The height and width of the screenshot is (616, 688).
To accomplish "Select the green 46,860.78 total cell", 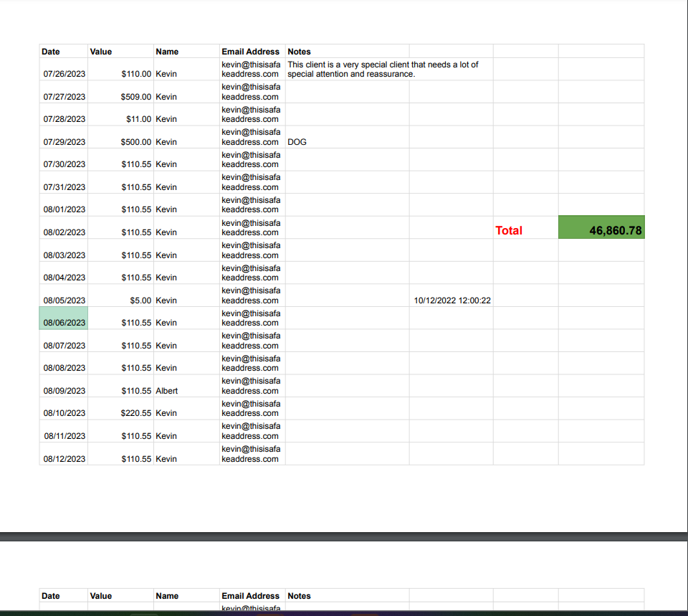I will (x=601, y=227).
